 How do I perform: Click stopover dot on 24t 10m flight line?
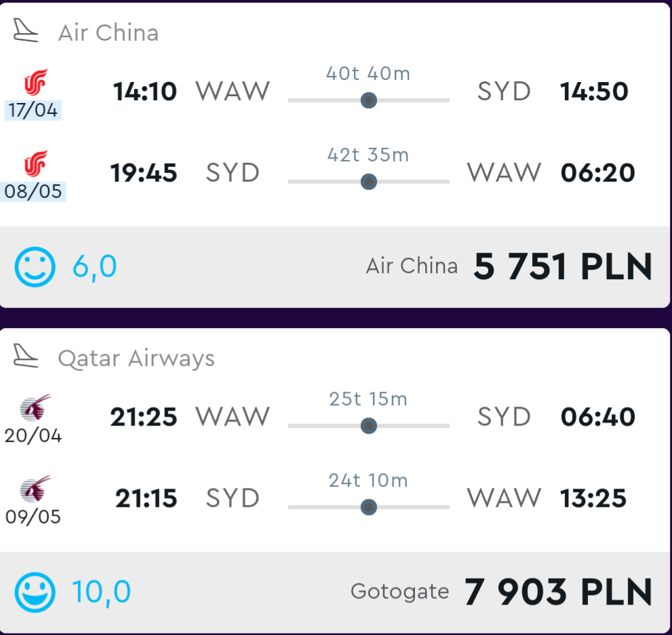coord(369,507)
